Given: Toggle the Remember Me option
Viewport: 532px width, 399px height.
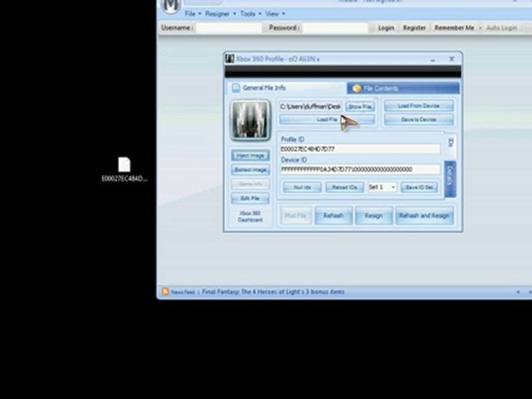Looking at the screenshot, I should tap(454, 28).
